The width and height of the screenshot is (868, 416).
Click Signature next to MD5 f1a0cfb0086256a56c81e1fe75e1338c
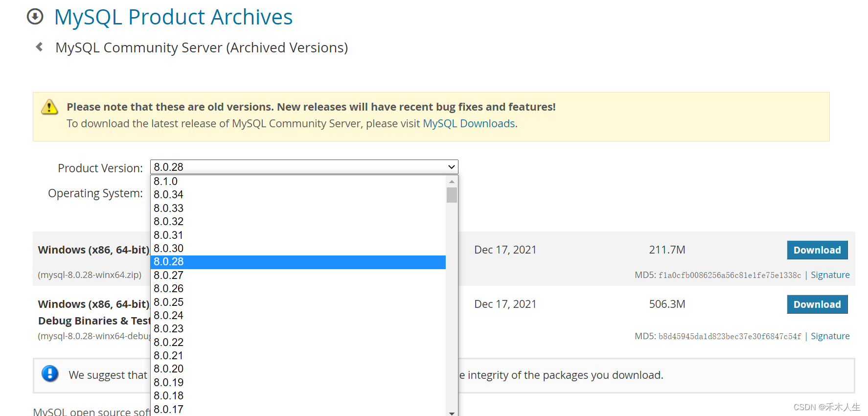830,275
